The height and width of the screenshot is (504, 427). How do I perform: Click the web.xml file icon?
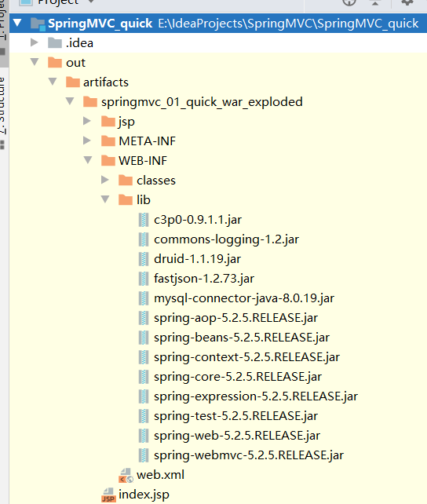[126, 476]
